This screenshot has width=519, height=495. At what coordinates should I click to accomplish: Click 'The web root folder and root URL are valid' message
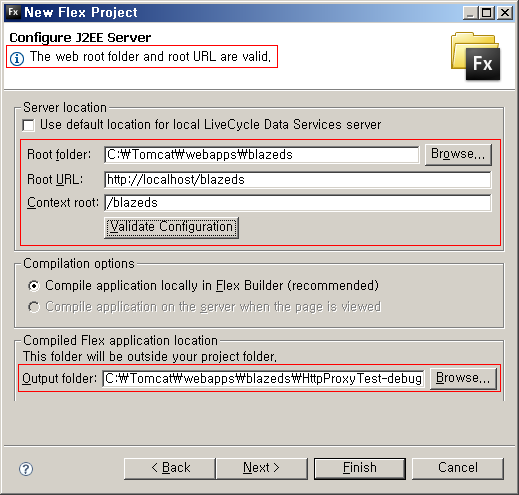tap(150, 57)
